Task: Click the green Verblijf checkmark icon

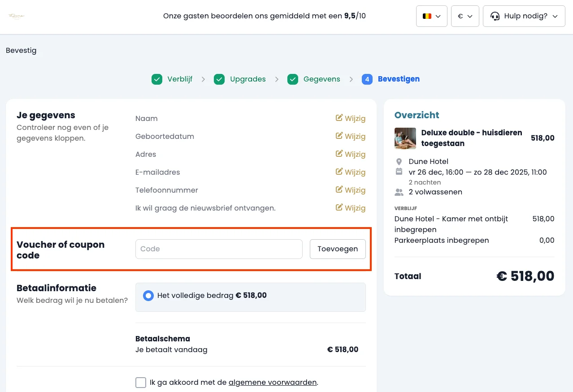Action: click(x=156, y=79)
